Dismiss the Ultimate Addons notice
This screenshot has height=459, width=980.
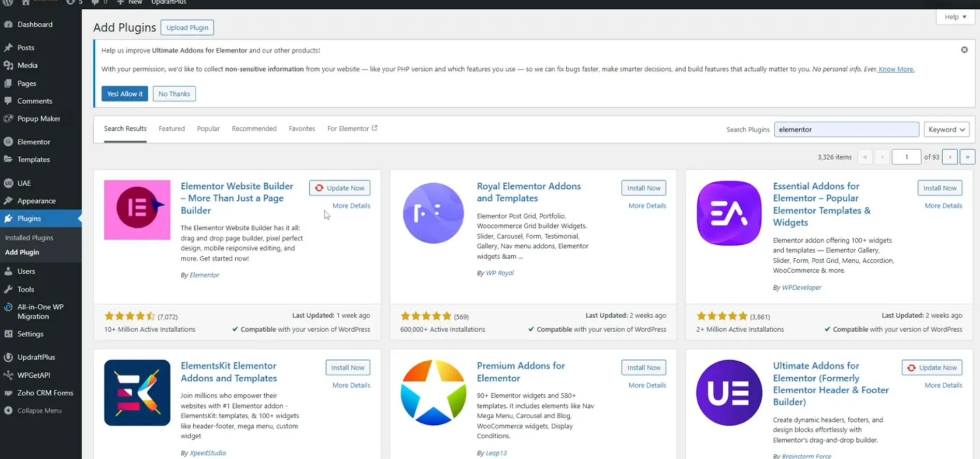[x=964, y=50]
